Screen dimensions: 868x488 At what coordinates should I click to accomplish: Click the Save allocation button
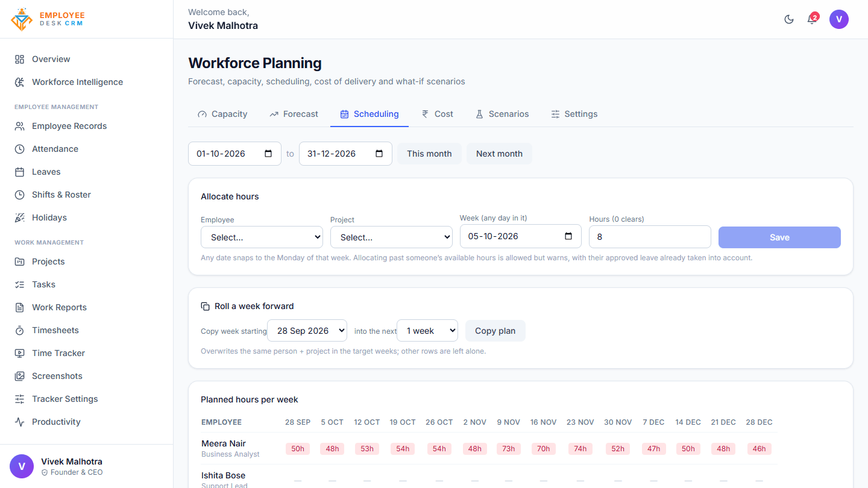779,237
